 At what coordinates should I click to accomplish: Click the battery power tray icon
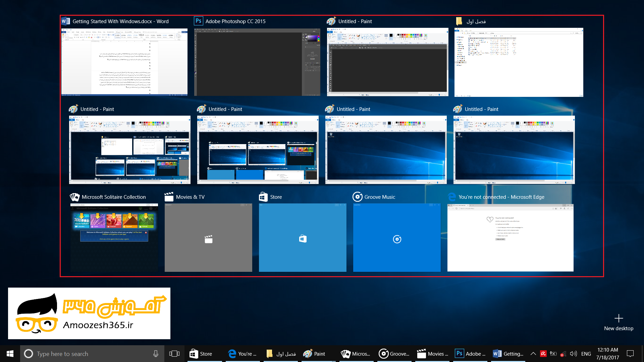[x=553, y=354]
